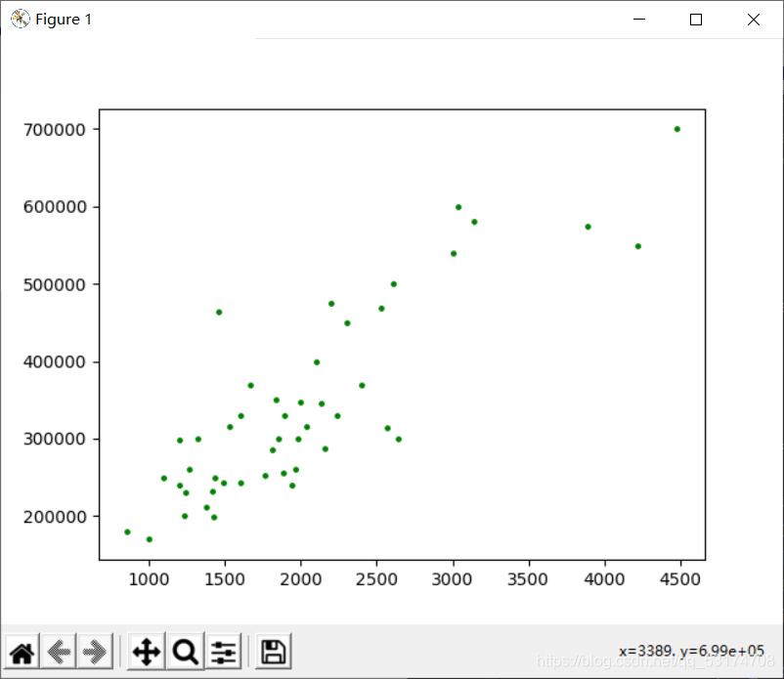Click the 3000 x-axis tick label
This screenshot has height=679, width=784.
click(452, 579)
